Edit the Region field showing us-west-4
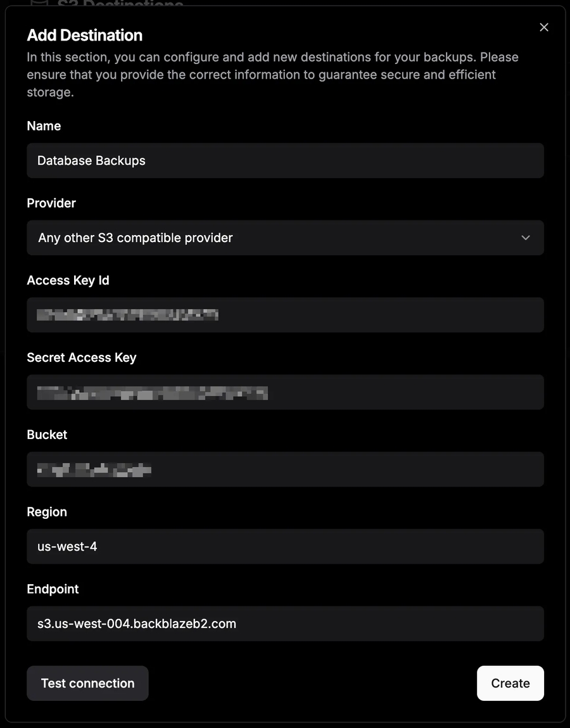570x728 pixels. click(285, 546)
